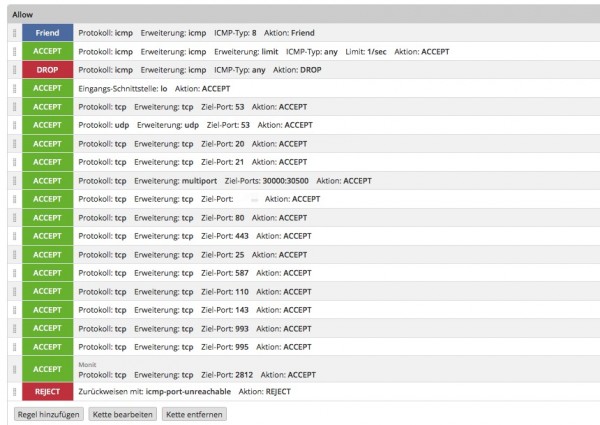Image resolution: width=600 pixels, height=425 pixels.
Task: Click the Regel hinzufügen button
Action: pos(49,414)
